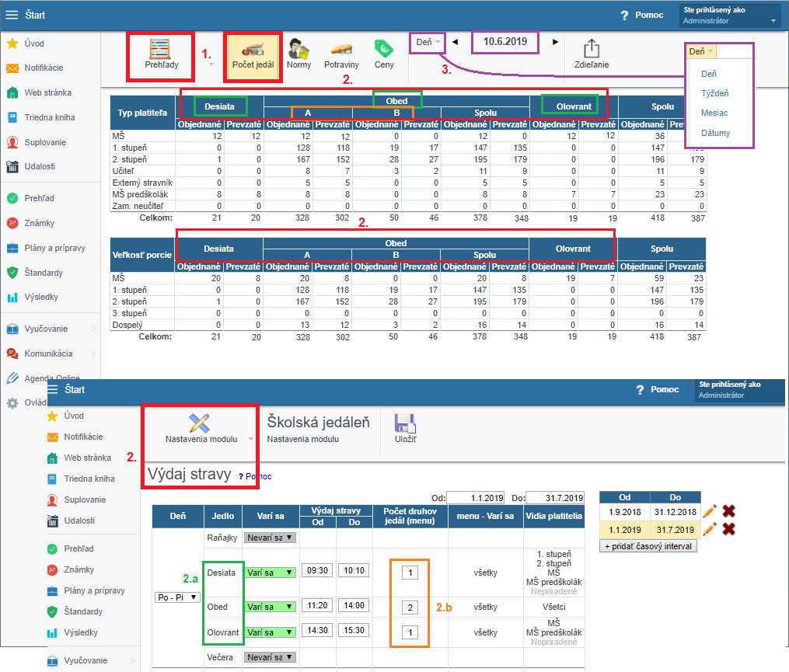Screen dimensions: 789x672
Task: Edit the 1.1.2019 interval with pencil
Action: click(x=710, y=529)
